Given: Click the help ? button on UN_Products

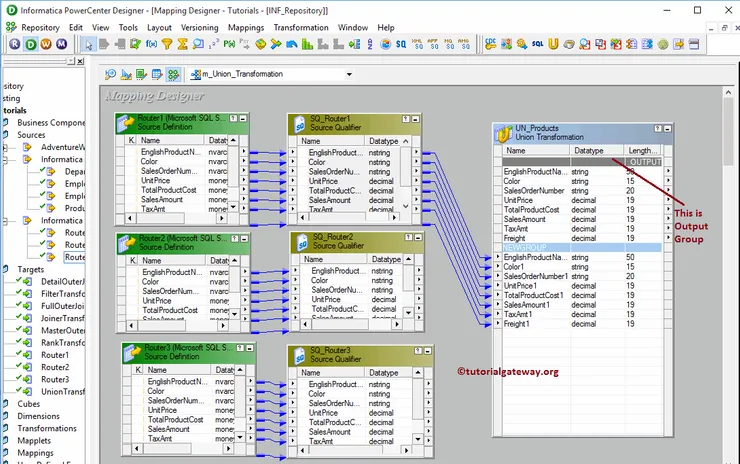Looking at the screenshot, I should [x=658, y=128].
